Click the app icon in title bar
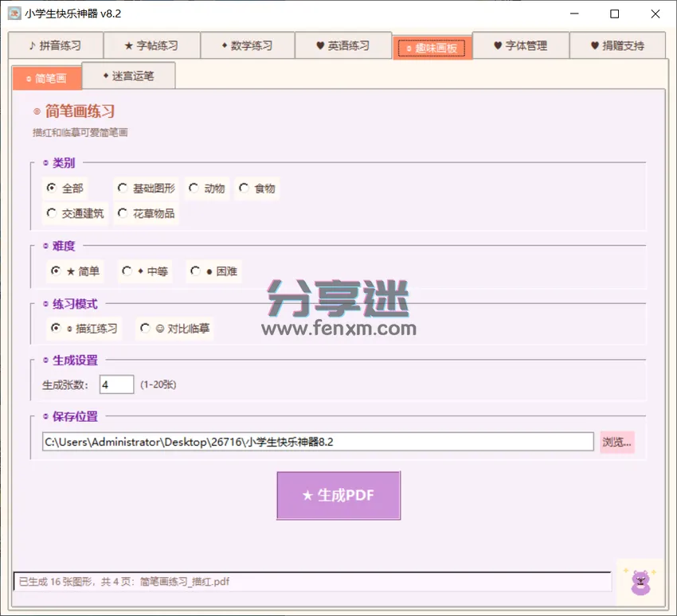 (x=14, y=14)
